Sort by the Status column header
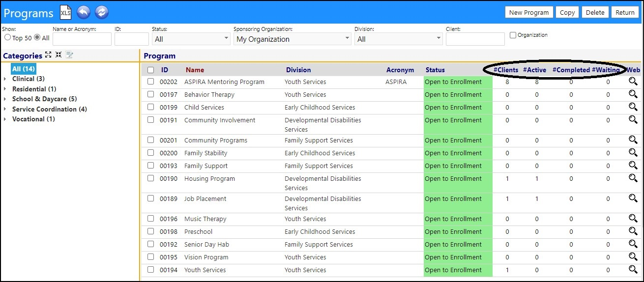The image size is (644, 282). coord(435,70)
